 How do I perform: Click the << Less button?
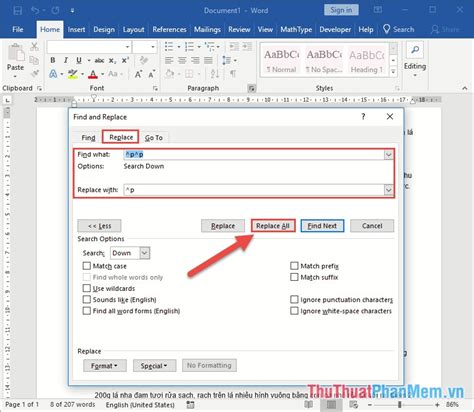[99, 226]
